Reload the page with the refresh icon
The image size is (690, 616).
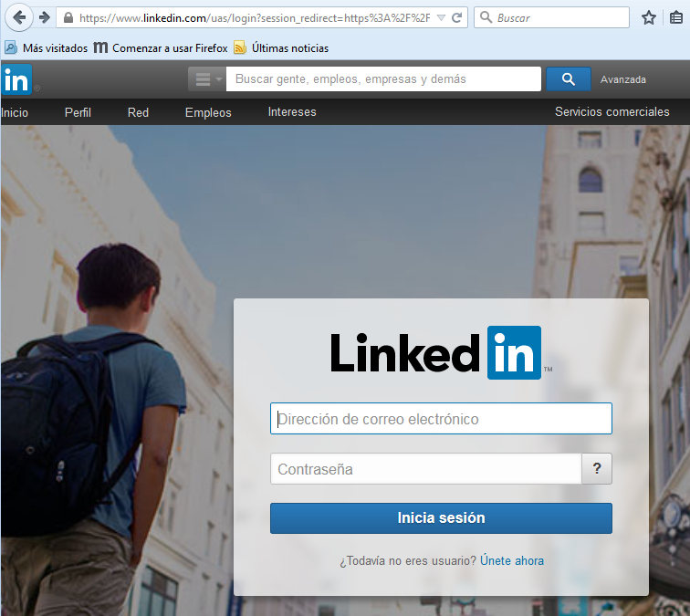(x=456, y=17)
